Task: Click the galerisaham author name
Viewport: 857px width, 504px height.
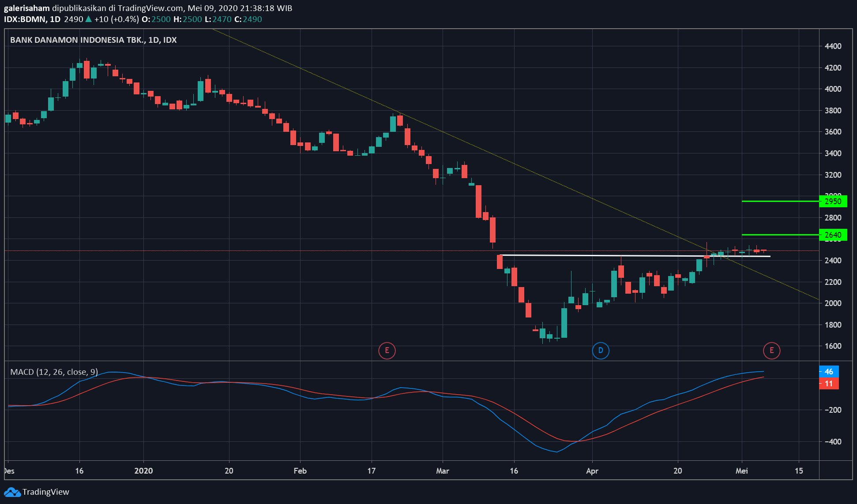Action: tap(27, 8)
